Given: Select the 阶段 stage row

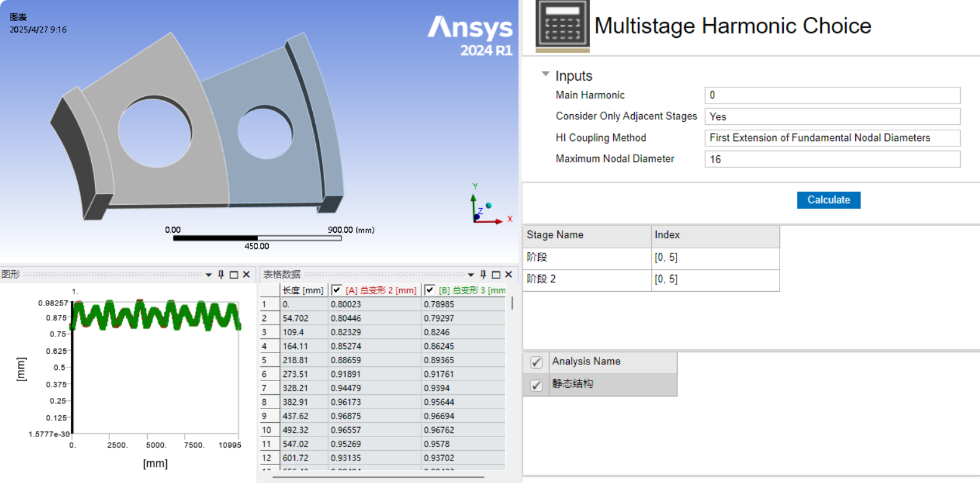Looking at the screenshot, I should pyautogui.click(x=651, y=258).
